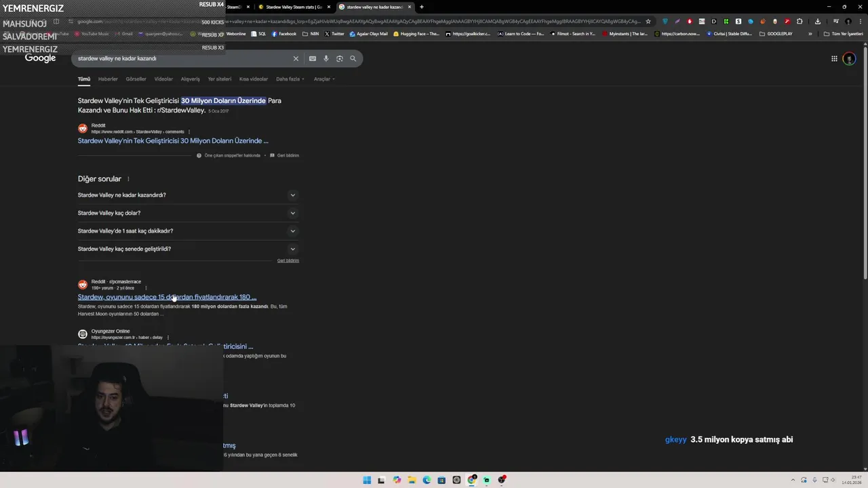This screenshot has width=868, height=488.
Task: Click the Google logo
Action: tap(40, 58)
